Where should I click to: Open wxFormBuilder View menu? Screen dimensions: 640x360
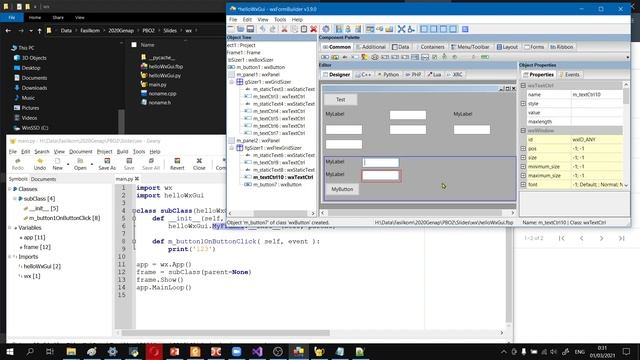pos(263,19)
